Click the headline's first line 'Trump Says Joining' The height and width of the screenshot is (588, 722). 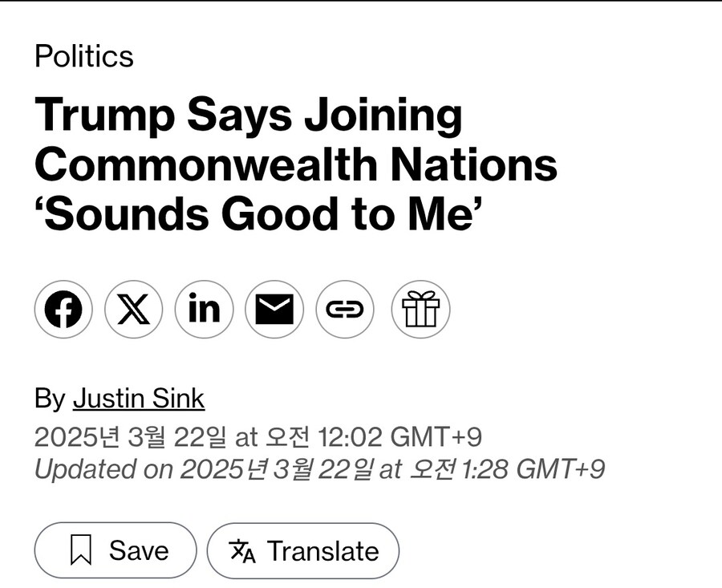pos(249,116)
